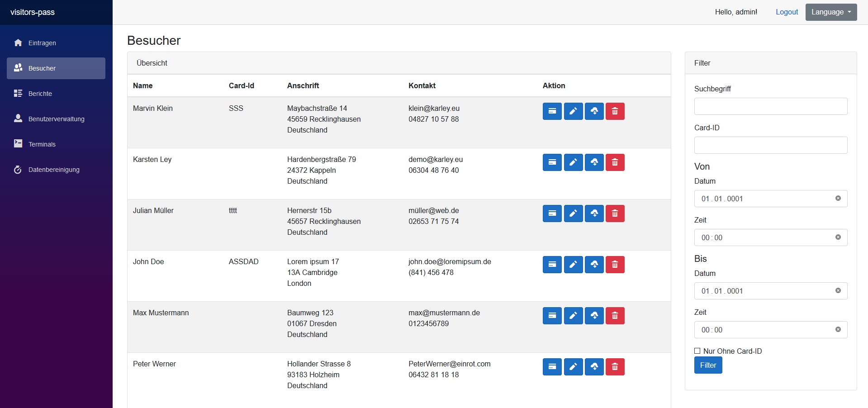Click upload cloud icon for John Doe
This screenshot has height=408, width=868.
pos(594,265)
